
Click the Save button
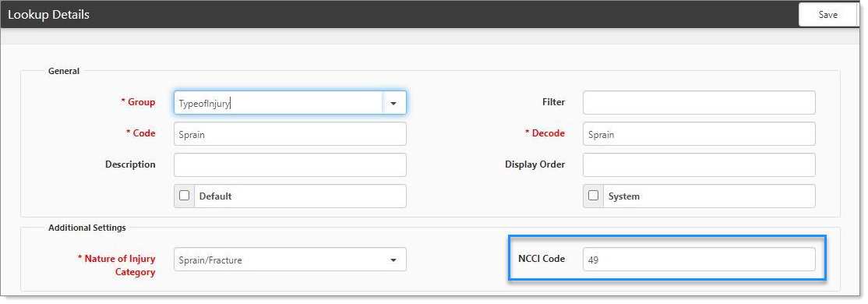pyautogui.click(x=827, y=14)
